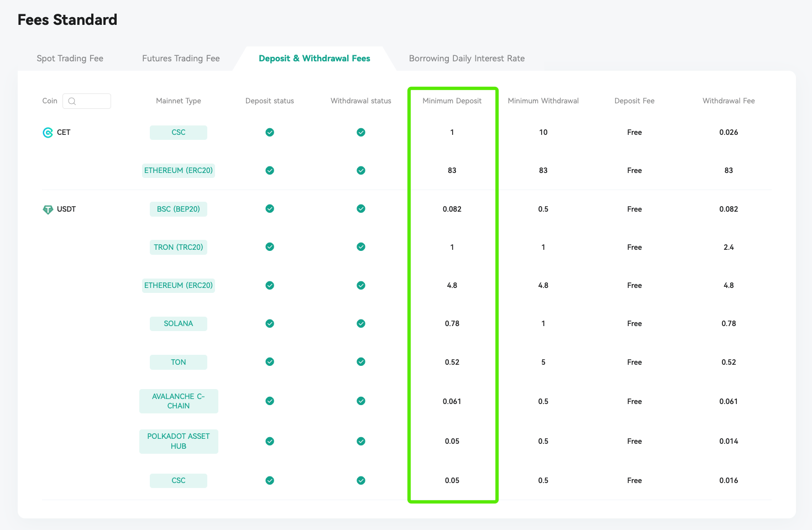The height and width of the screenshot is (530, 812).
Task: Click the Withdrawal status column header
Action: pos(361,101)
